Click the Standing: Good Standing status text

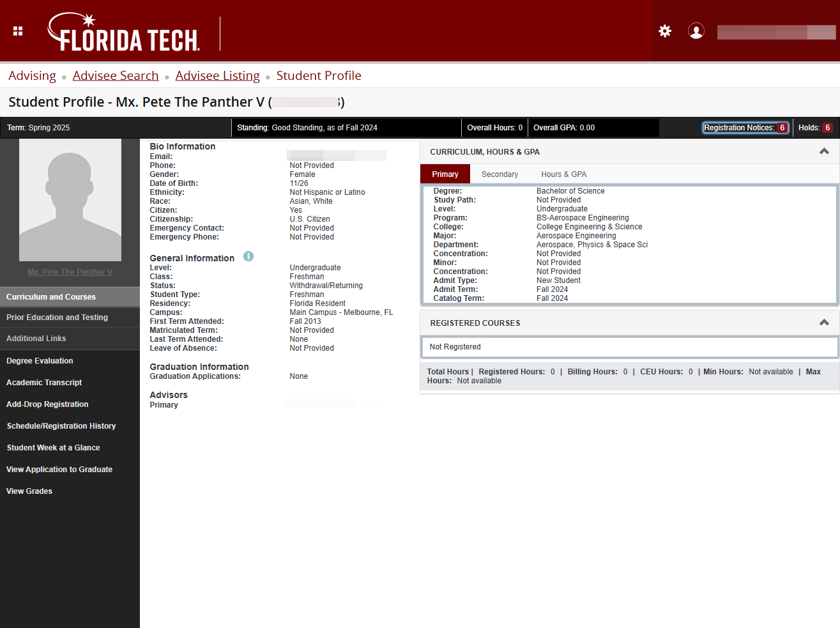tap(307, 128)
